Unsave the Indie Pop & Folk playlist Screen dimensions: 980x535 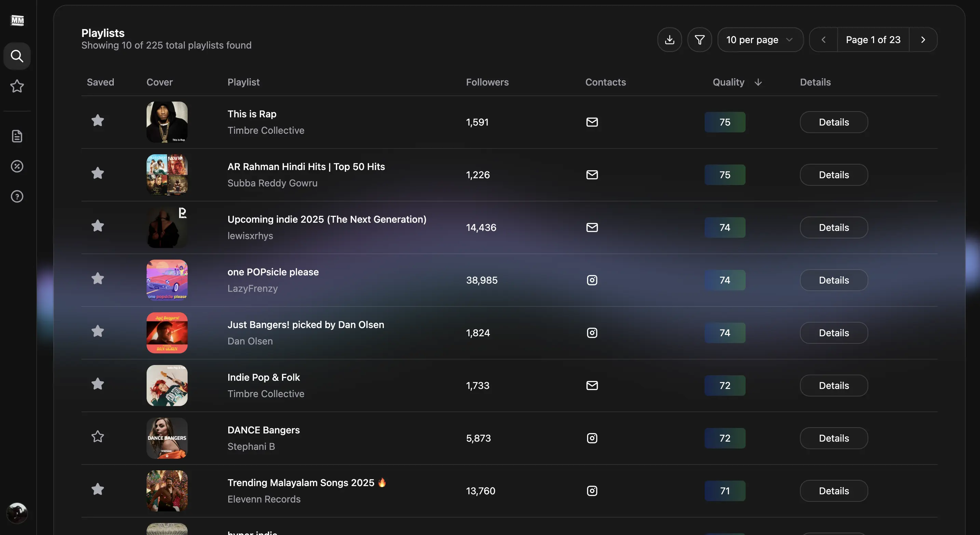98,384
